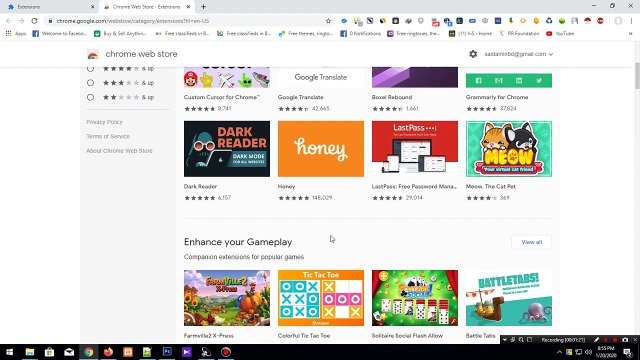Open Custom Cursor for Chrome title
Screen dimensions: 640x360
click(222, 97)
